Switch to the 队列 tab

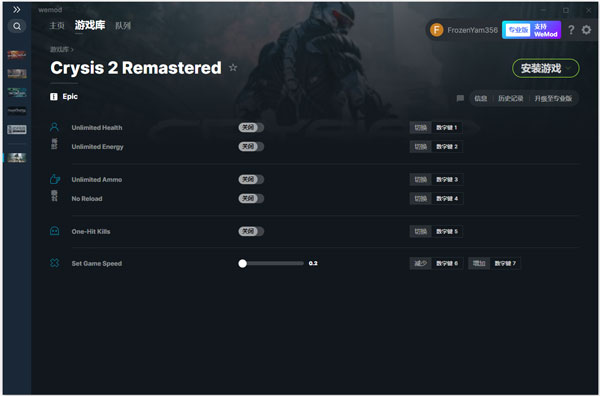(x=123, y=26)
